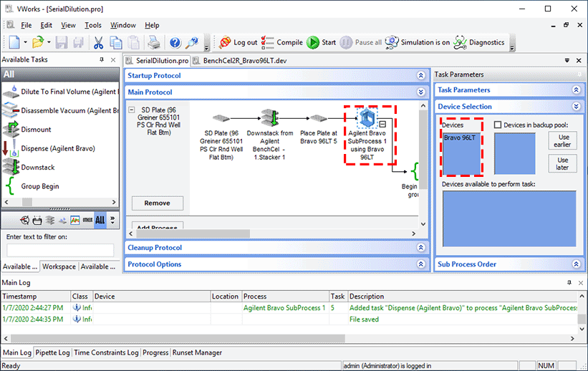Select the Agilent Bravo SubProcess 1 icon
This screenshot has height=371, width=588.
367,117
